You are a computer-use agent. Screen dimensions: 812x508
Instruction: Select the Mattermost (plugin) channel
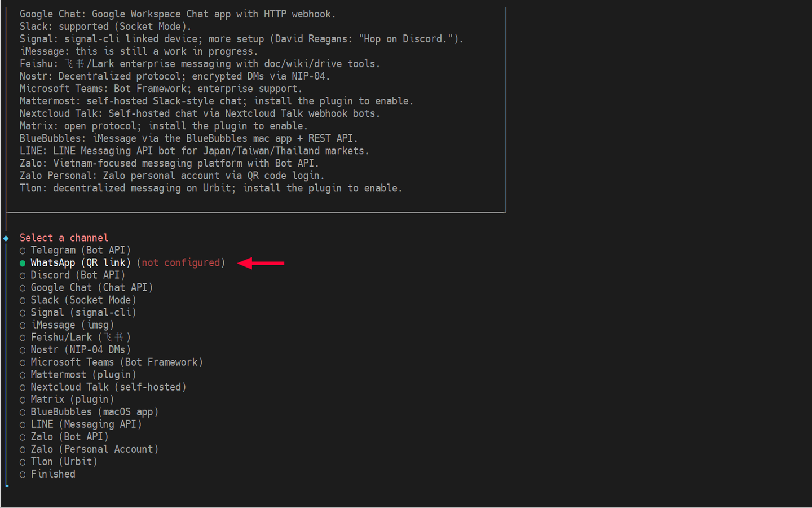[83, 374]
